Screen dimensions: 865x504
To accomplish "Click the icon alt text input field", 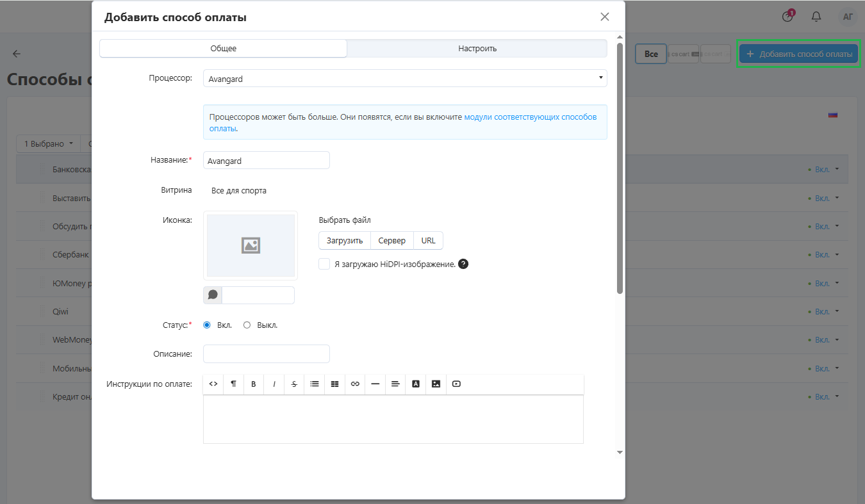I will pos(258,295).
